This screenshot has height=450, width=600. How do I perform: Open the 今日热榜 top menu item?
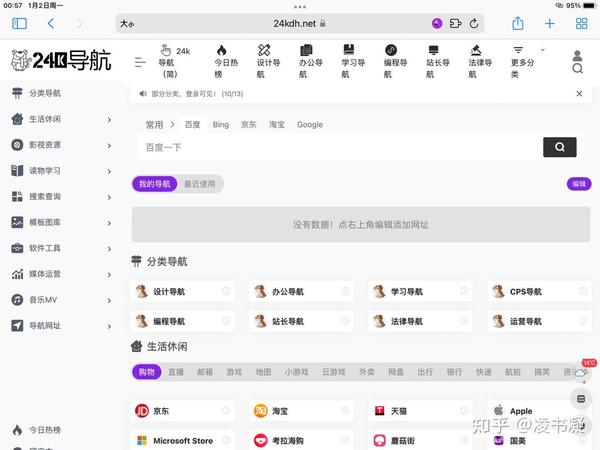(226, 62)
